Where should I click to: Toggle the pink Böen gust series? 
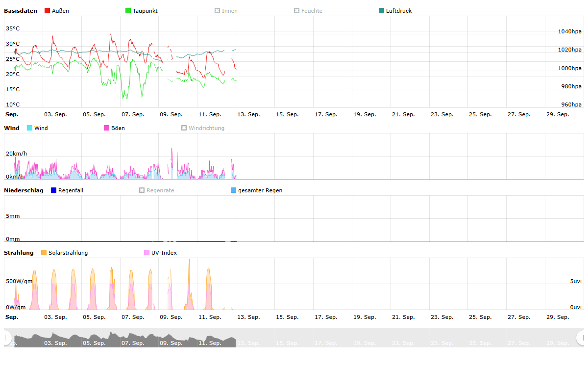(x=114, y=128)
